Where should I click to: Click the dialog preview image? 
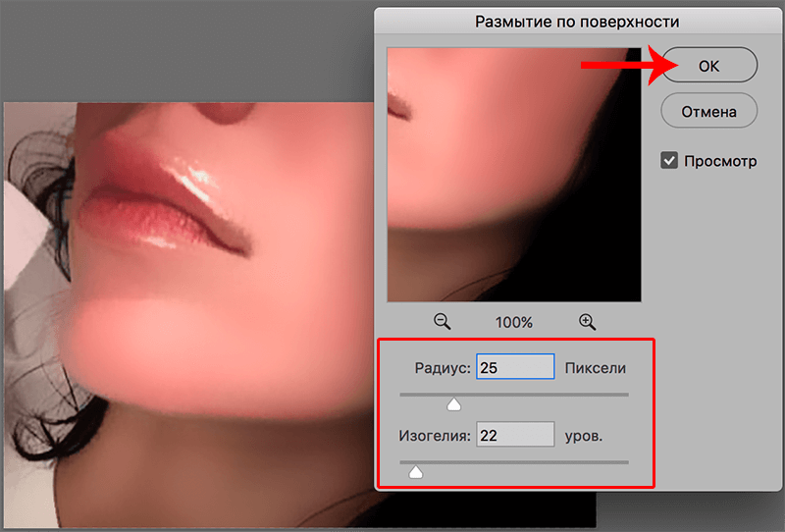[514, 175]
